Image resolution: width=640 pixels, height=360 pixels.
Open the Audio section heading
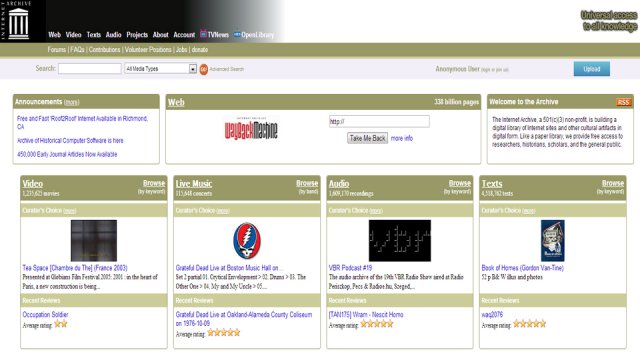339,184
